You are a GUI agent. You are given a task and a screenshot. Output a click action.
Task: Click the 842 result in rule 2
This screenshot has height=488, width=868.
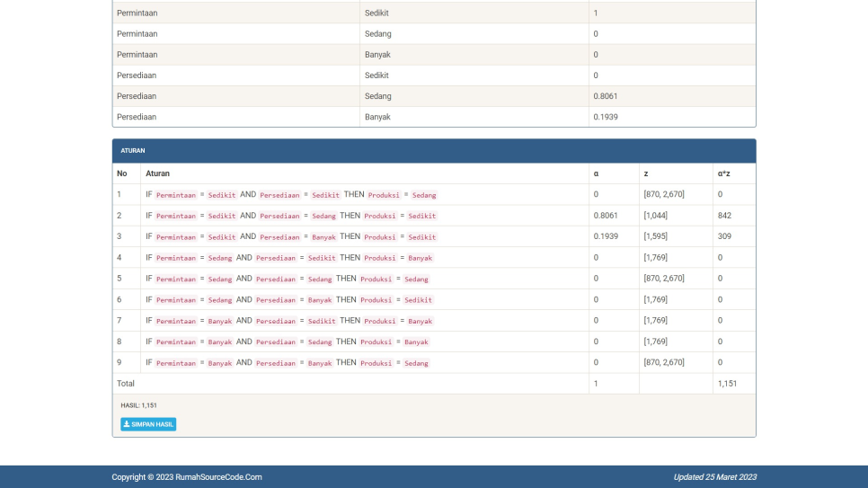coord(724,216)
